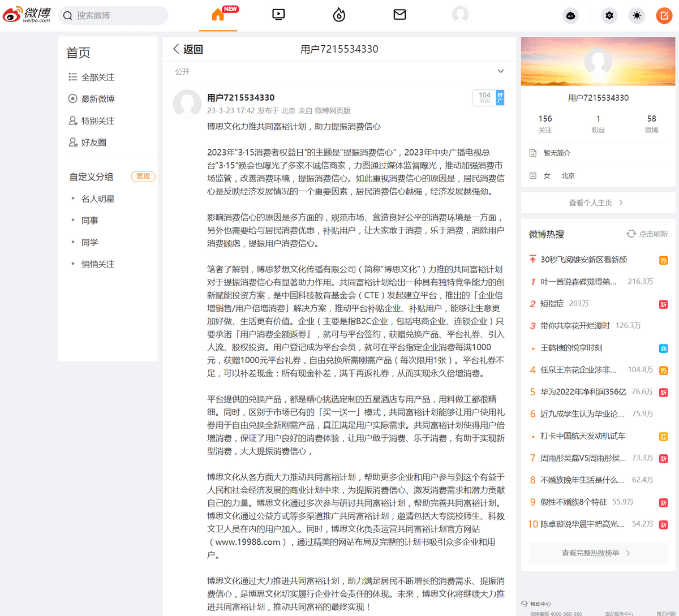Click 首页 sidebar heading
679x616 pixels.
[78, 53]
